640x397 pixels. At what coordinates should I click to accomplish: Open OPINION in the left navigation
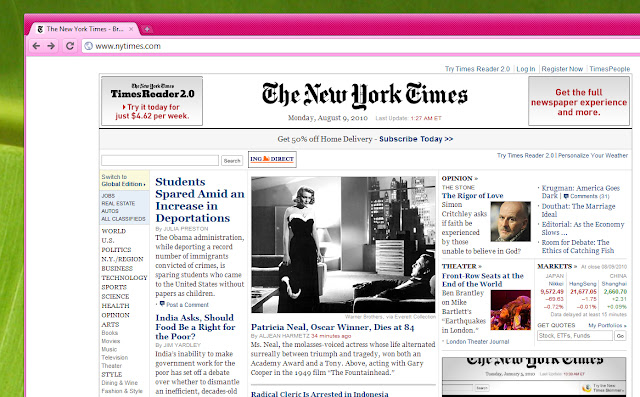(x=115, y=315)
